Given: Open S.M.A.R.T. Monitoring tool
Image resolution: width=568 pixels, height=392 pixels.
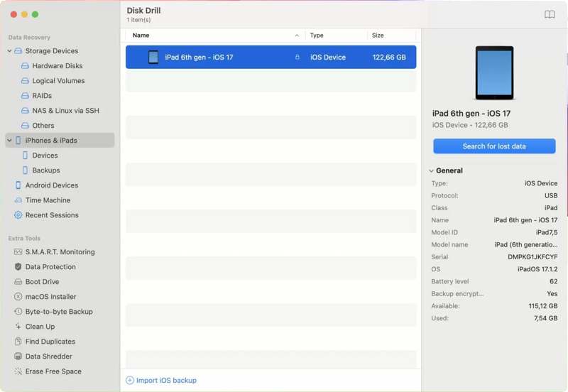Looking at the screenshot, I should 60,252.
